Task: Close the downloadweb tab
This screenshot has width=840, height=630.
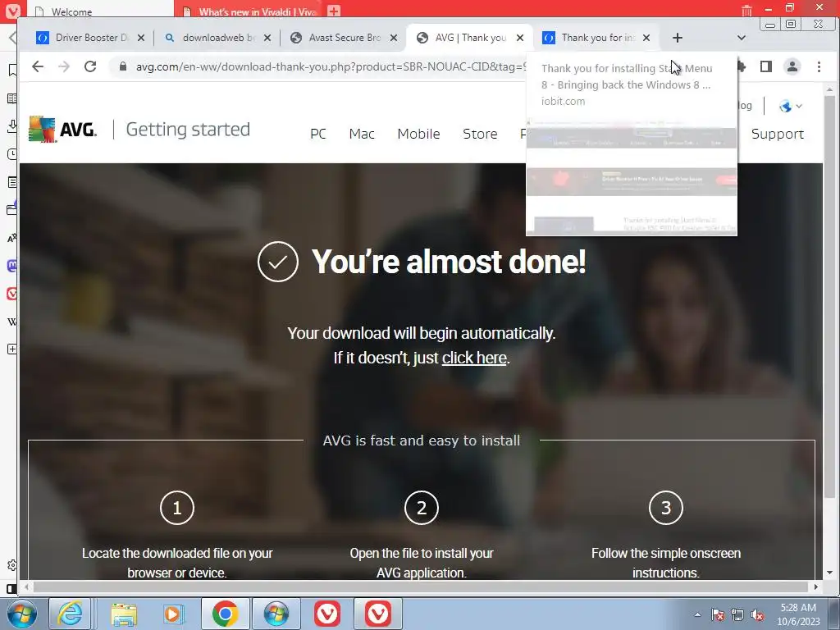Action: point(267,38)
